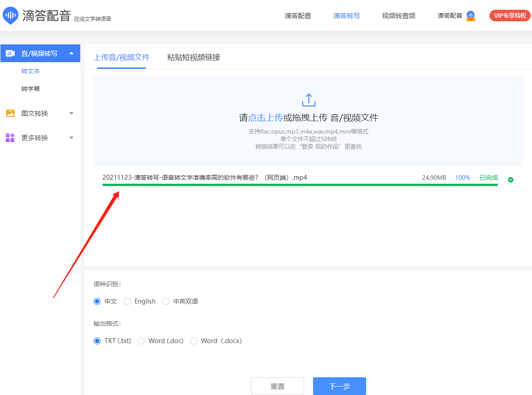Click the 24.90MB file size text

(434, 178)
